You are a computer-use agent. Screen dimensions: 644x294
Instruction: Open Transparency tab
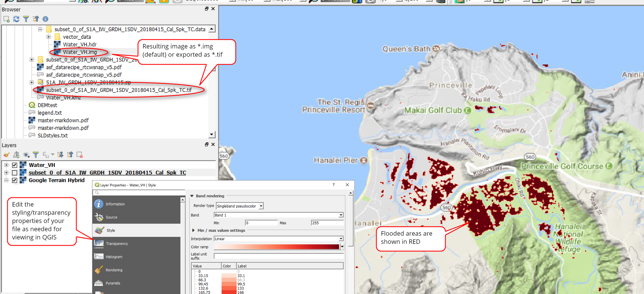tap(137, 244)
